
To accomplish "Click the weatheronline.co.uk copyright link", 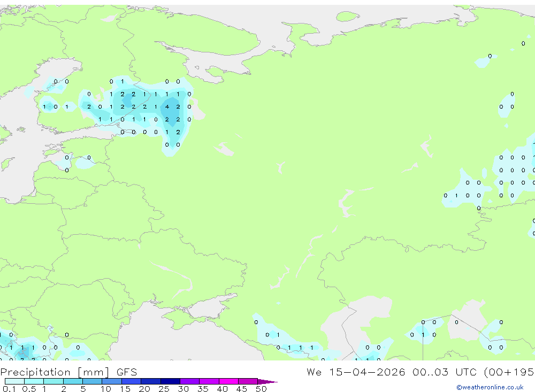I will [490, 387].
